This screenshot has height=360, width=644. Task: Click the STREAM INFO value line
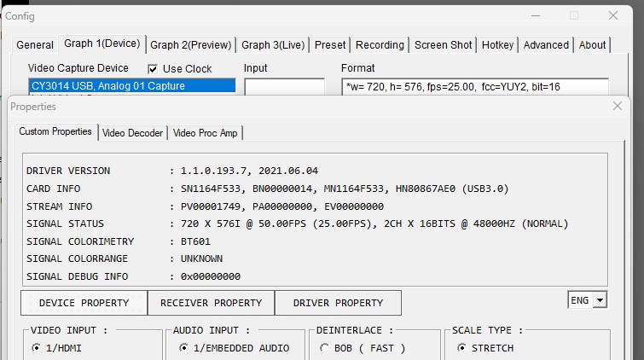pyautogui.click(x=282, y=206)
